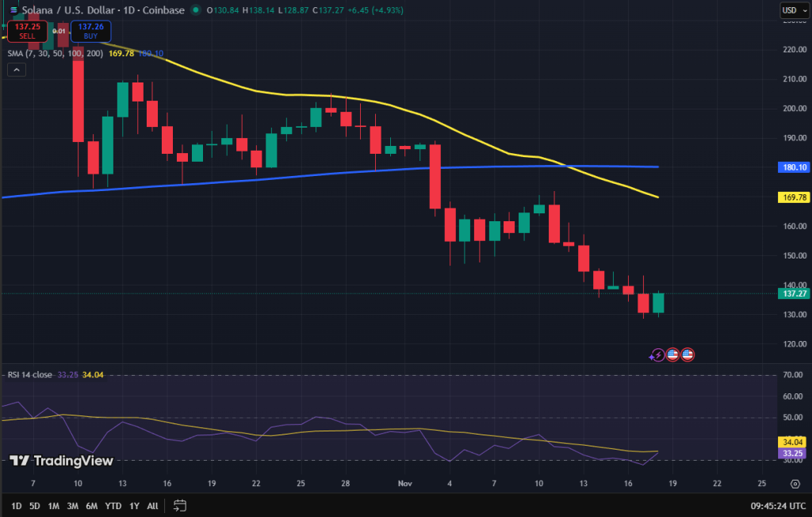This screenshot has height=517, width=812.
Task: Open the left US flag economic event
Action: (x=672, y=355)
